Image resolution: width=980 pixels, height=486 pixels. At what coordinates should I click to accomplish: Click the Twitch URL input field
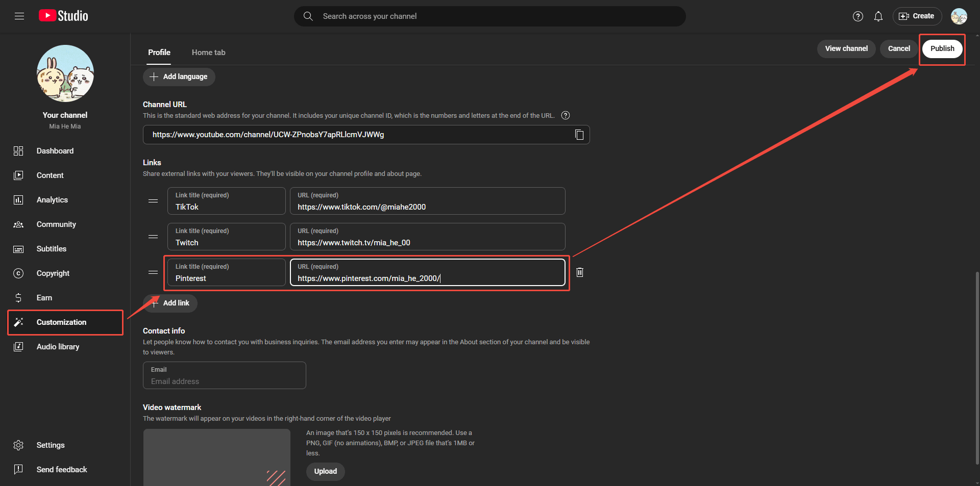point(427,242)
